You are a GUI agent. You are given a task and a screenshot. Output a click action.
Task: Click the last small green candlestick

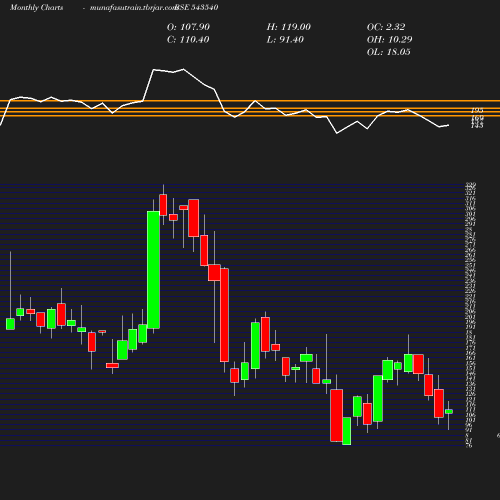pyautogui.click(x=449, y=412)
